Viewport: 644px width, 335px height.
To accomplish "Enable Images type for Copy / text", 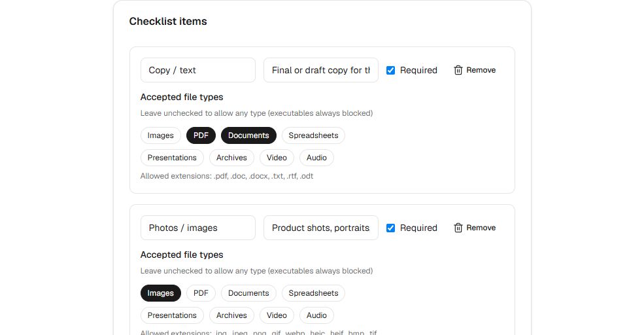I will point(161,135).
